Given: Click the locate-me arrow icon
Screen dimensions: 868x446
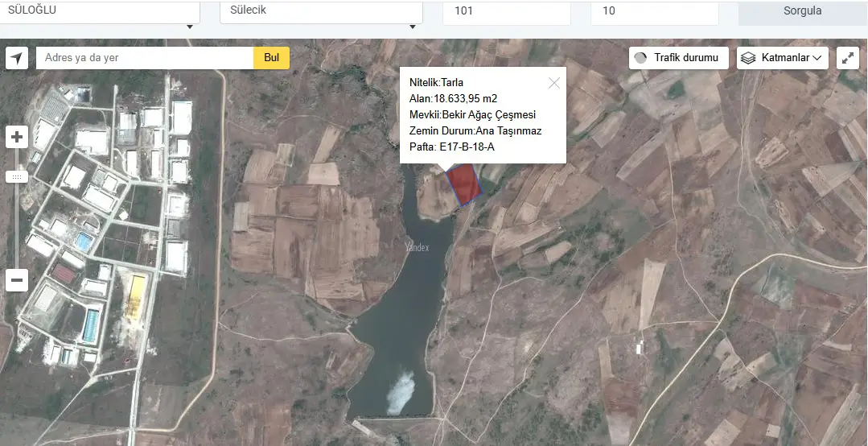Looking at the screenshot, I should coord(17,58).
